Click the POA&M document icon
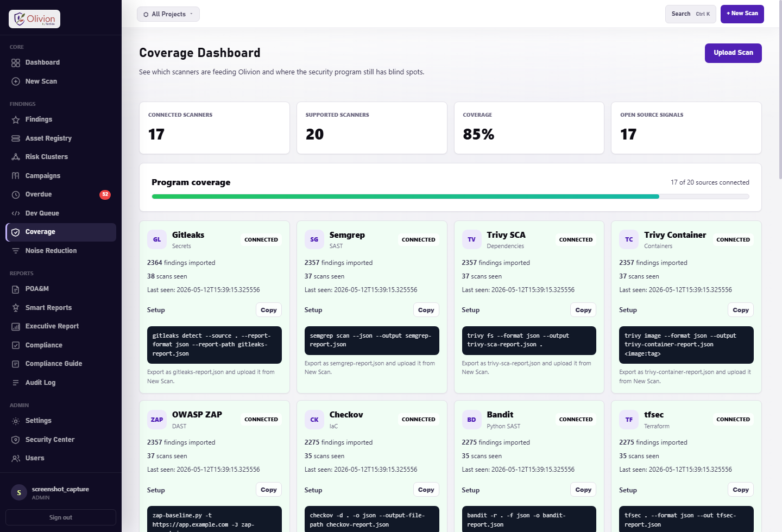The width and height of the screenshot is (782, 532). [x=16, y=289]
